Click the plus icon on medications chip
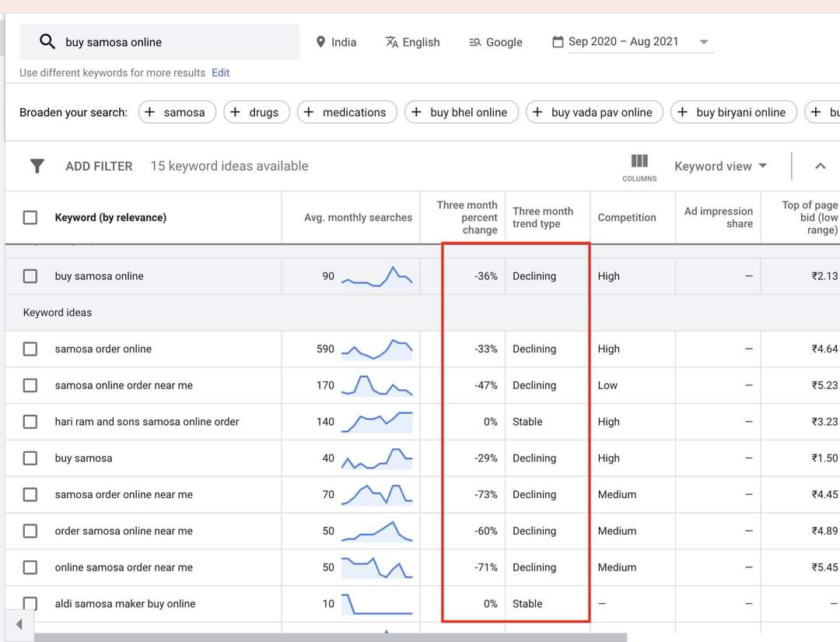This screenshot has width=840, height=642. click(309, 112)
